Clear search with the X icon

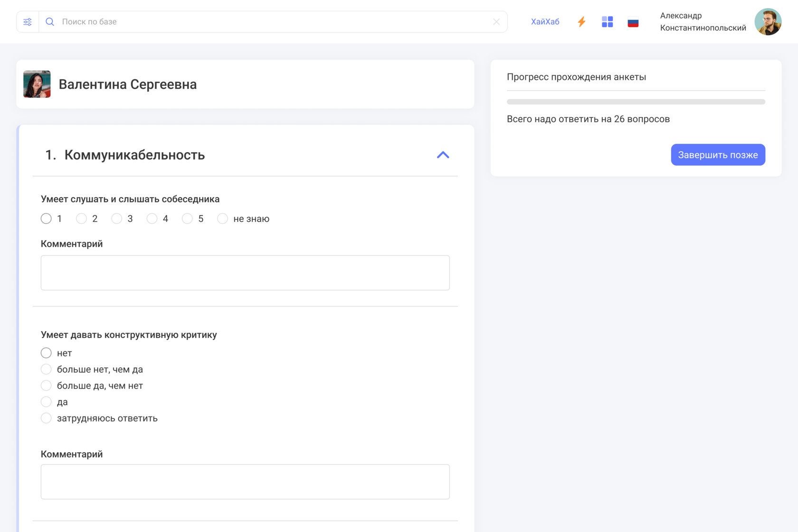(496, 22)
